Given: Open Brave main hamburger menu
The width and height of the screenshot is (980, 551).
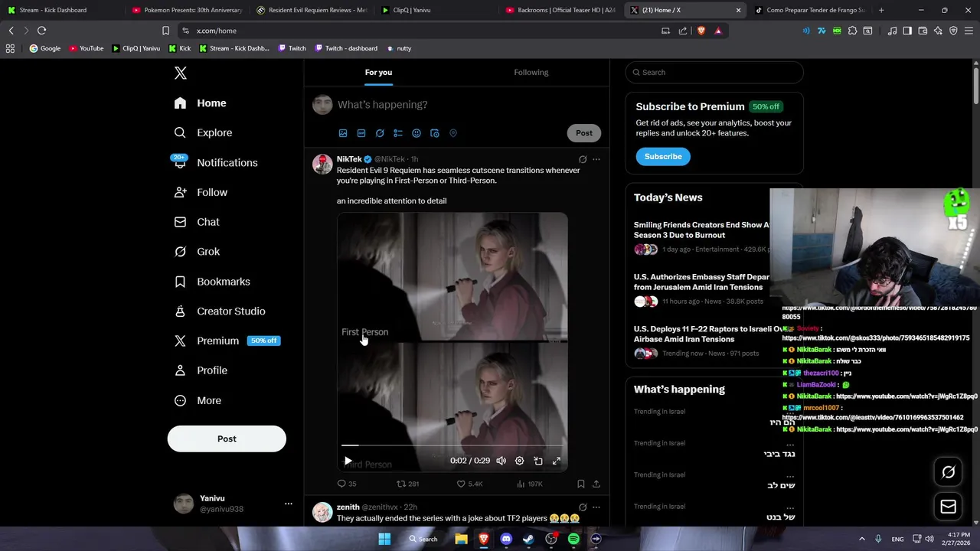Looking at the screenshot, I should coord(969,31).
